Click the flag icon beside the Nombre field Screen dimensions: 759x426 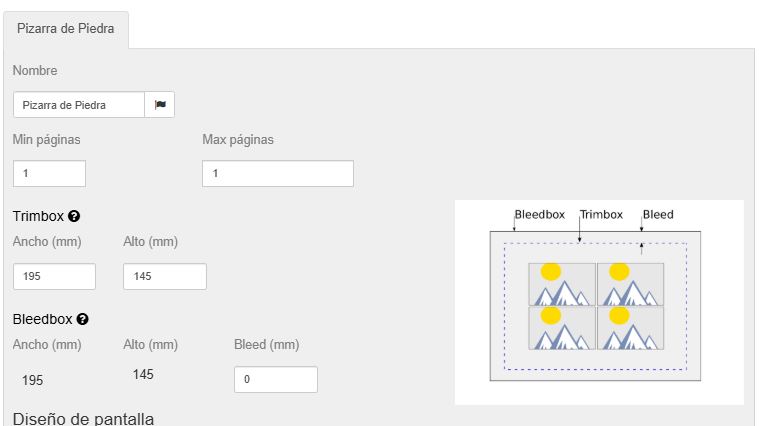(160, 104)
